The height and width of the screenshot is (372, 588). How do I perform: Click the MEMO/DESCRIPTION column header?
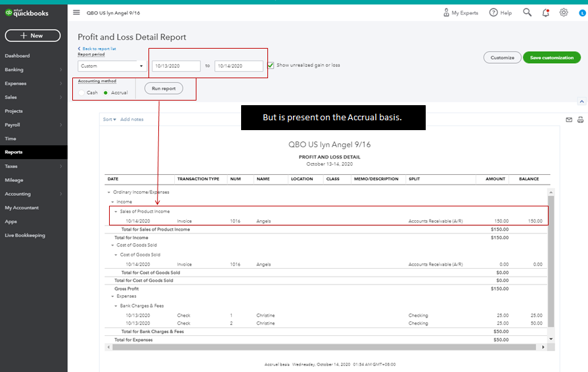pos(376,179)
